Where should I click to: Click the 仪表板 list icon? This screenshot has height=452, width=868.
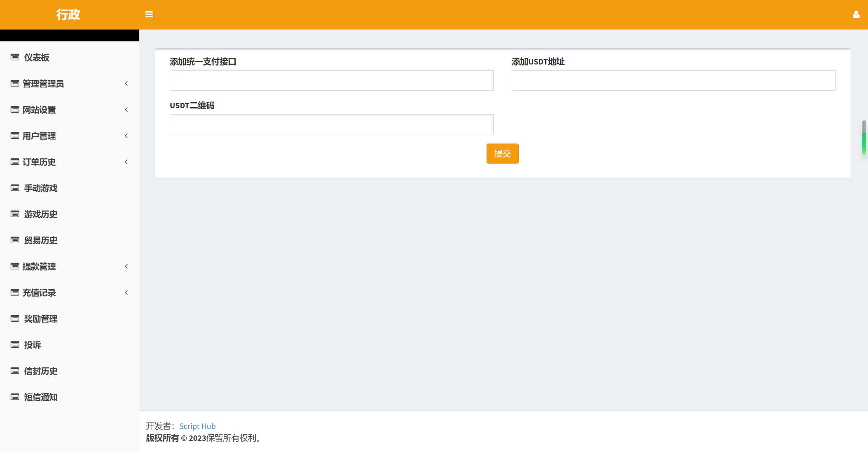(15, 57)
